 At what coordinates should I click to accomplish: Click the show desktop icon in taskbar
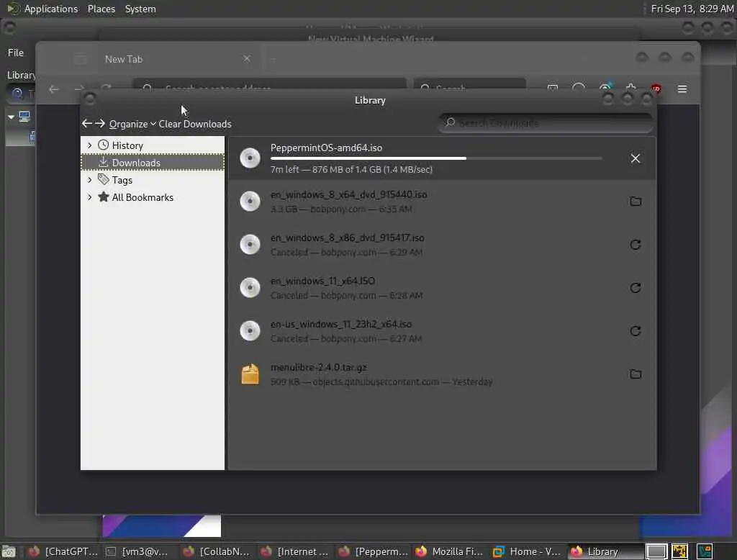(x=9, y=551)
